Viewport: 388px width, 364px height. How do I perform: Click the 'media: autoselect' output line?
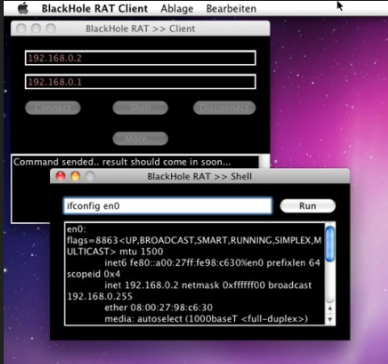click(x=206, y=319)
